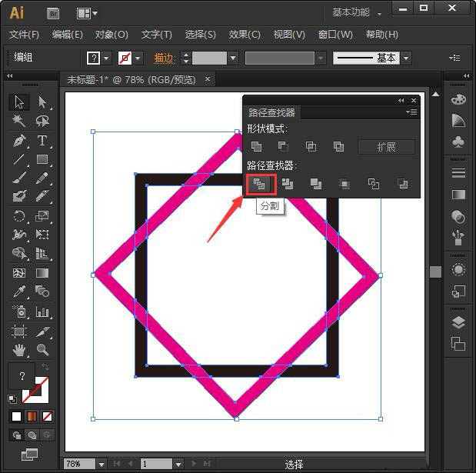476x473 pixels.
Task: Switch to document tab 未标题-1*
Action: tap(131, 80)
